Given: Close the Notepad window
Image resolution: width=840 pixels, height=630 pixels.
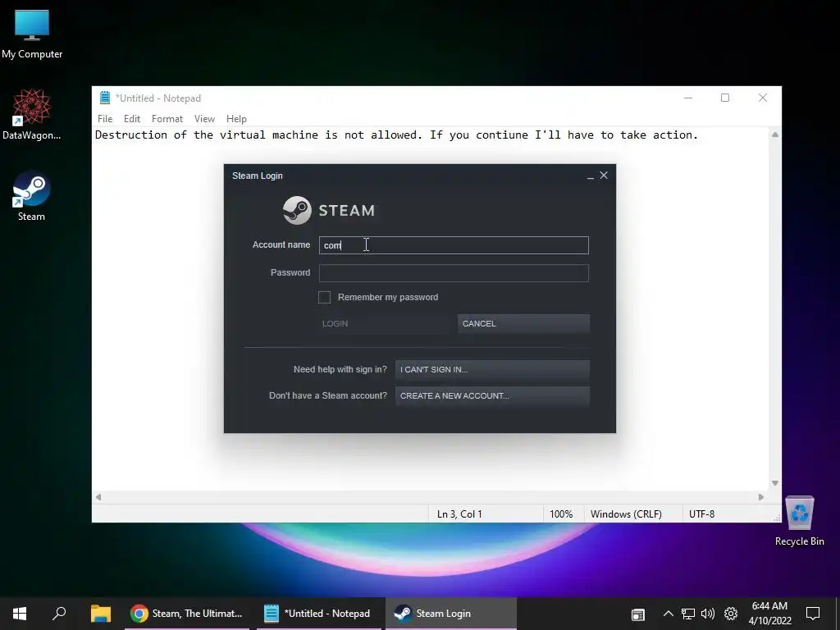Looking at the screenshot, I should 763,98.
